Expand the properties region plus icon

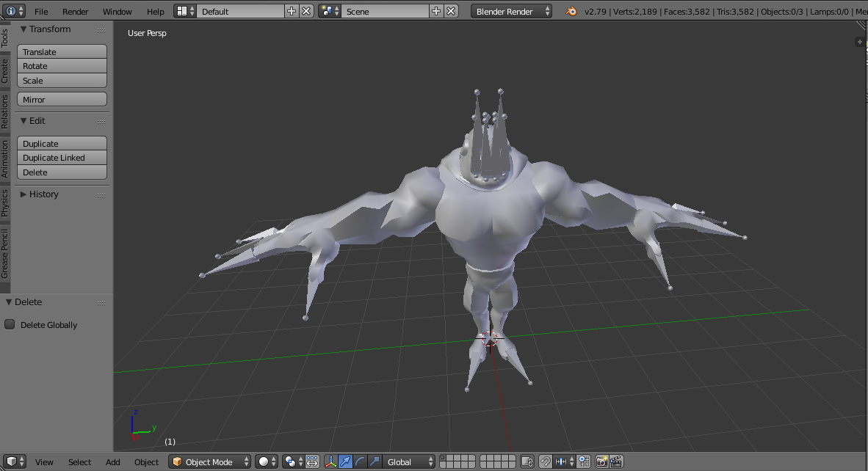click(x=859, y=42)
